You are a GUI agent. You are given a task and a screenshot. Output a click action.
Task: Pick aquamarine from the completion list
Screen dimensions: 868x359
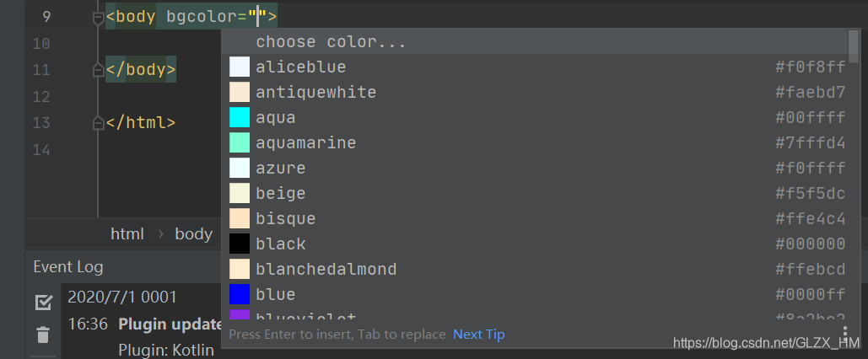coord(536,142)
